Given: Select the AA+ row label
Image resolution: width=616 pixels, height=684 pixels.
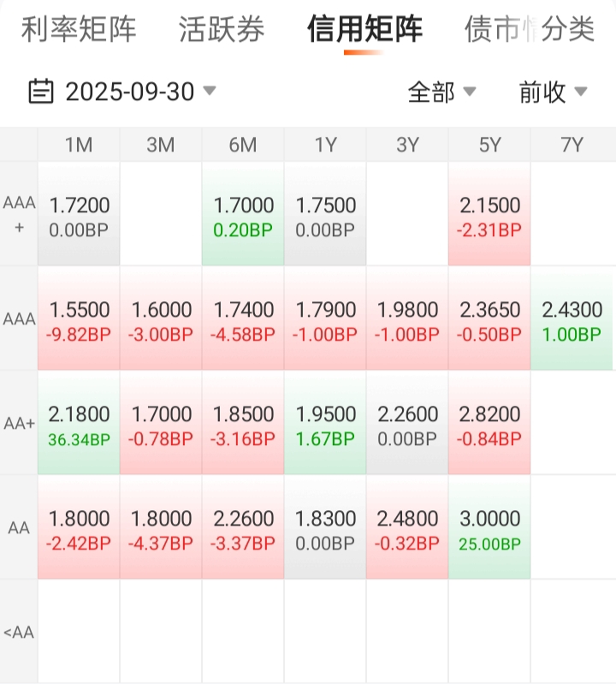Looking at the screenshot, I should 19,424.
